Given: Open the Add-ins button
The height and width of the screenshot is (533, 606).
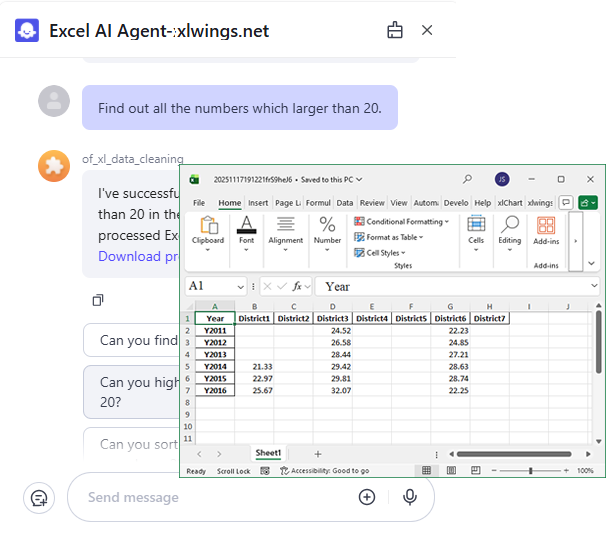Looking at the screenshot, I should (546, 231).
